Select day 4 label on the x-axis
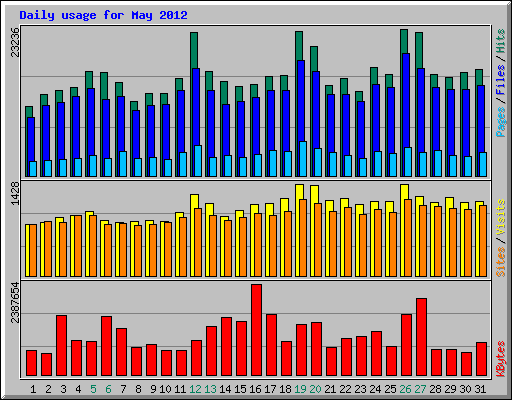Image resolution: width=512 pixels, height=400 pixels. (x=78, y=389)
